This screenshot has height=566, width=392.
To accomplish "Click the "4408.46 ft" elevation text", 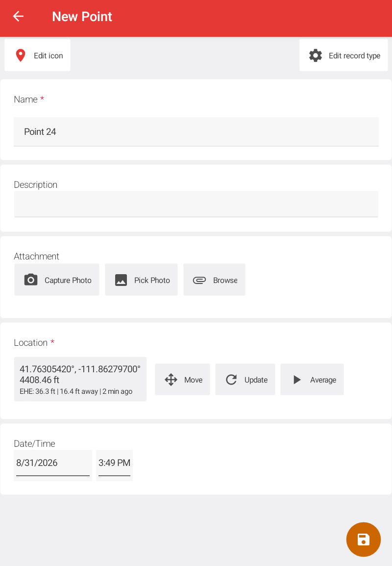I will 39,380.
